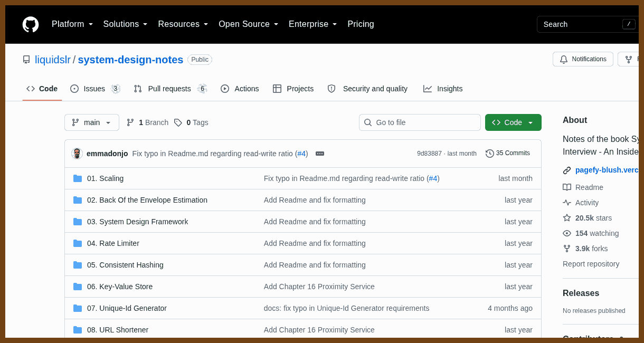Open the 08. URL Shortener folder
This screenshot has height=343, width=644.
[118, 330]
